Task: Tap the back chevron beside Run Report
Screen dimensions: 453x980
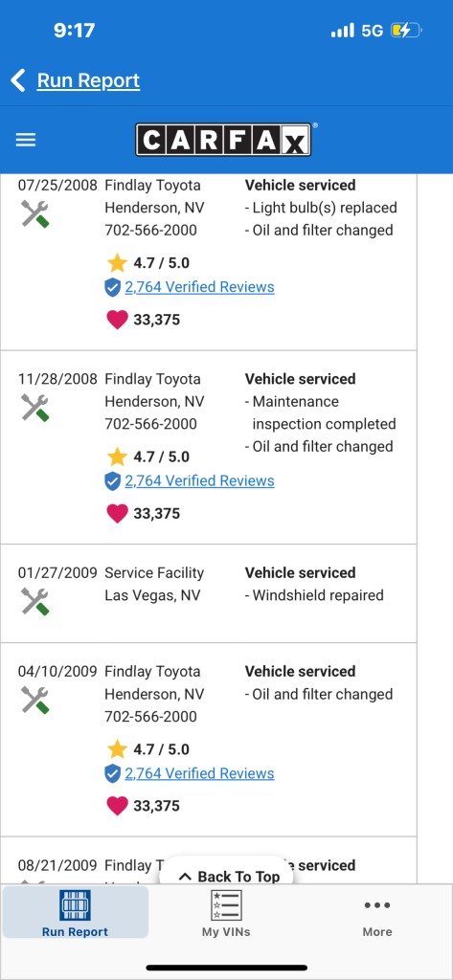Action: pyautogui.click(x=18, y=80)
